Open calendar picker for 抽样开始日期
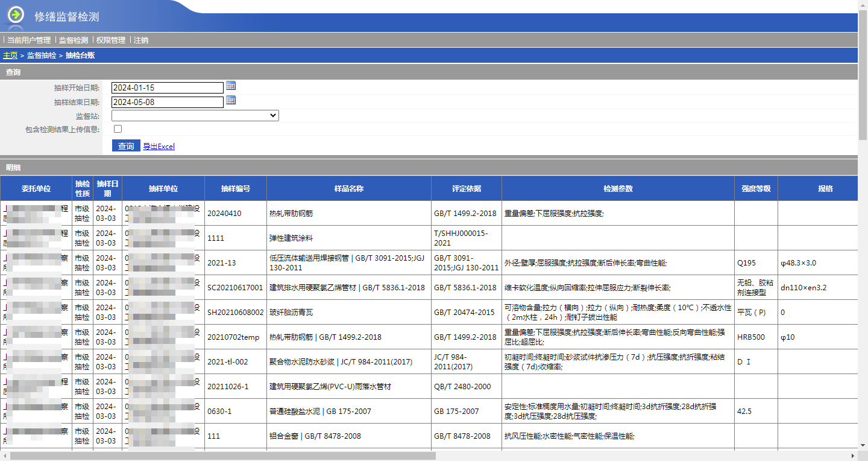Image resolution: width=868 pixels, height=461 pixels. tap(231, 86)
